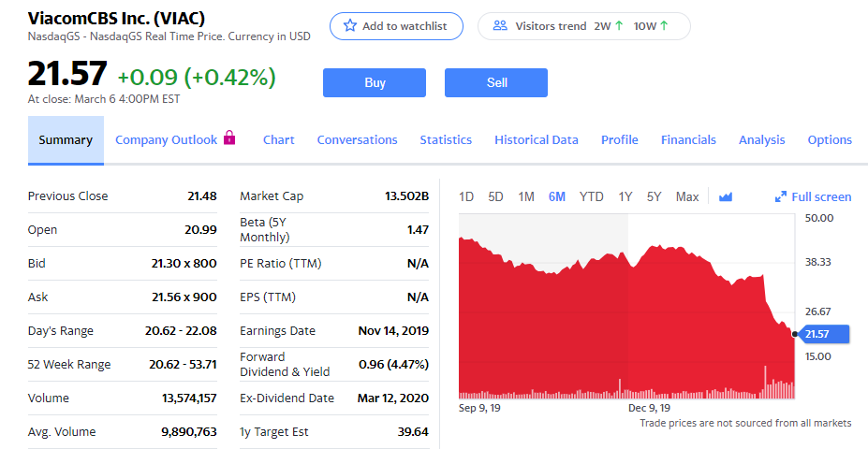Set chart range to 1Y
Image resolution: width=868 pixels, height=449 pixels.
(625, 196)
